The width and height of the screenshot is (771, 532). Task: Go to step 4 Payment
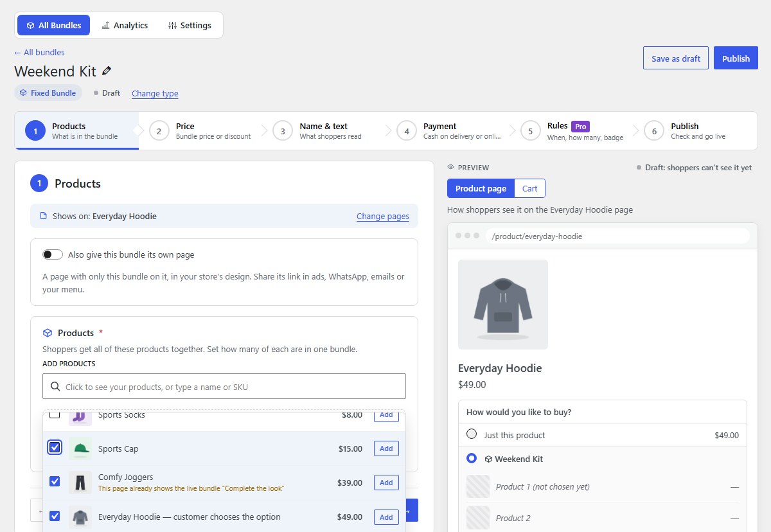452,131
